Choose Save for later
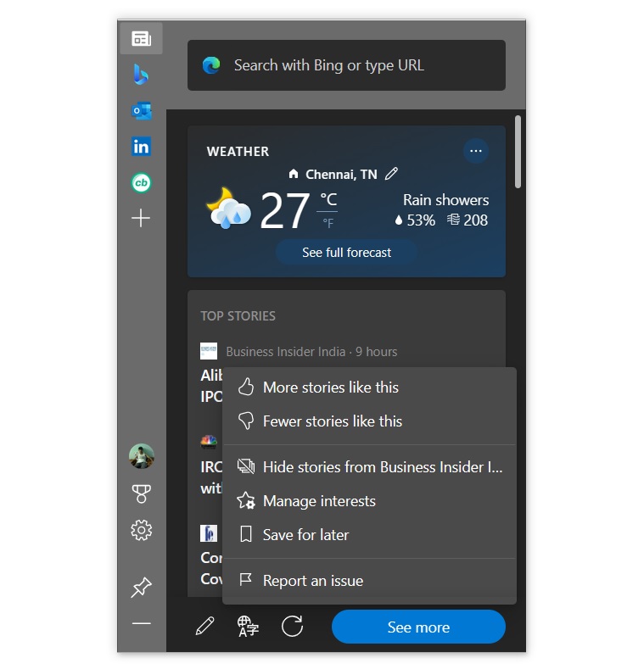The width and height of the screenshot is (644, 669). click(x=370, y=535)
